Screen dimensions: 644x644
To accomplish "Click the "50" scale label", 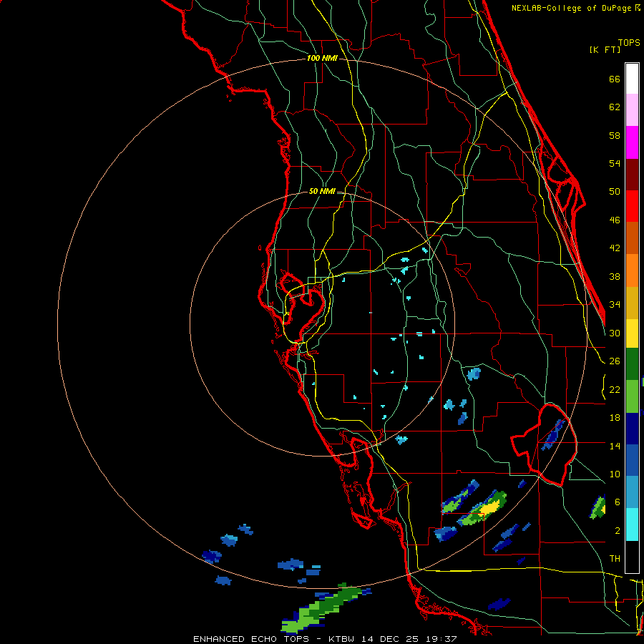I will (x=615, y=192).
